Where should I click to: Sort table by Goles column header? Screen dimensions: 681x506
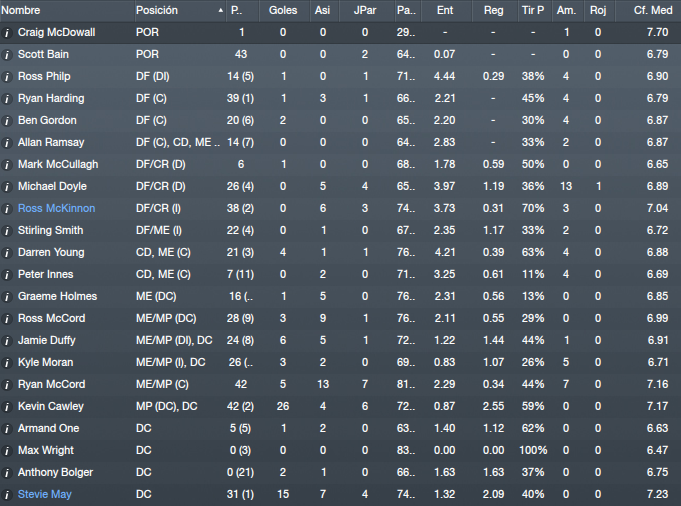tap(283, 10)
